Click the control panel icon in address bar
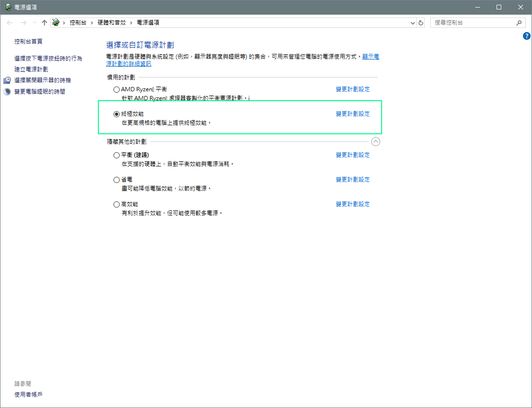The image size is (532, 408). coord(56,23)
